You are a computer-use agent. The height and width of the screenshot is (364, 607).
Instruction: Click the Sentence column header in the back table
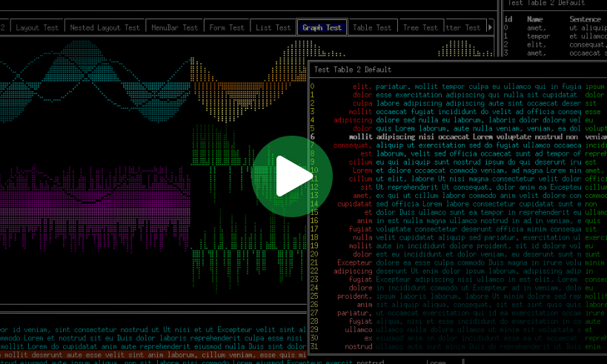pos(585,19)
